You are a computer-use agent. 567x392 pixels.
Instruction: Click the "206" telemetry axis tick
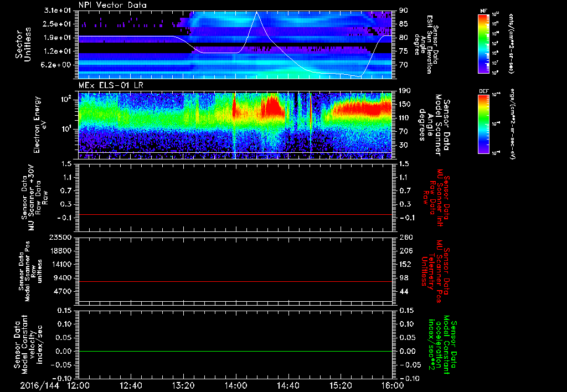(405, 251)
